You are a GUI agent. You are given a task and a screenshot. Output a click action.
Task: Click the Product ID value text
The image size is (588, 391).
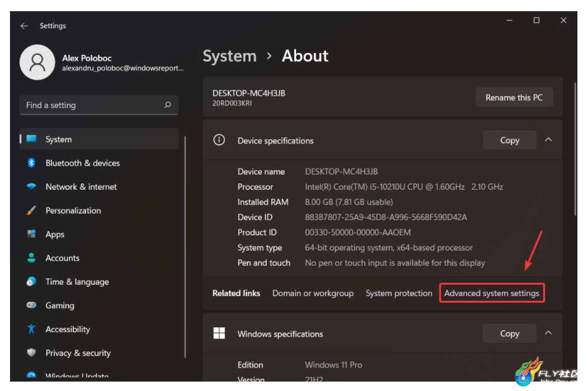pyautogui.click(x=358, y=232)
